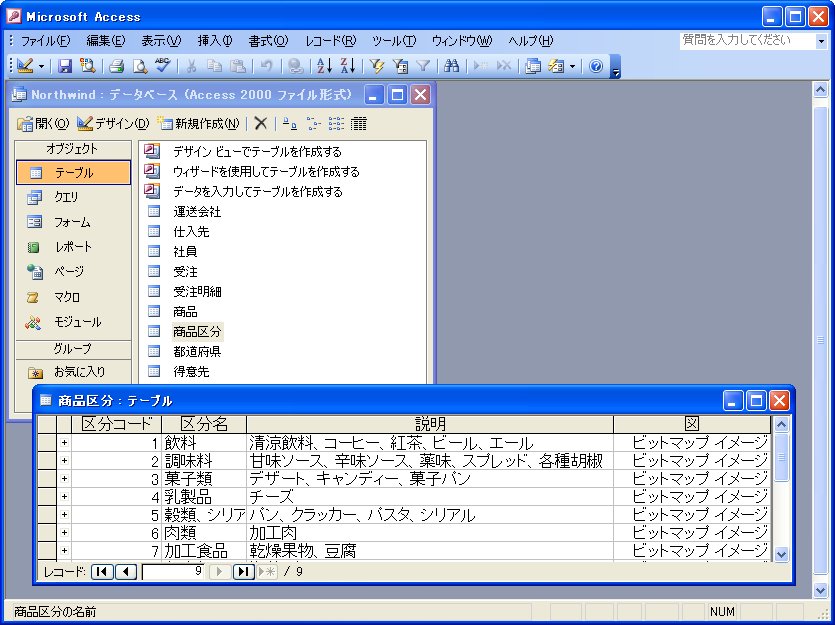Click the デザイン(D) button

[113, 124]
